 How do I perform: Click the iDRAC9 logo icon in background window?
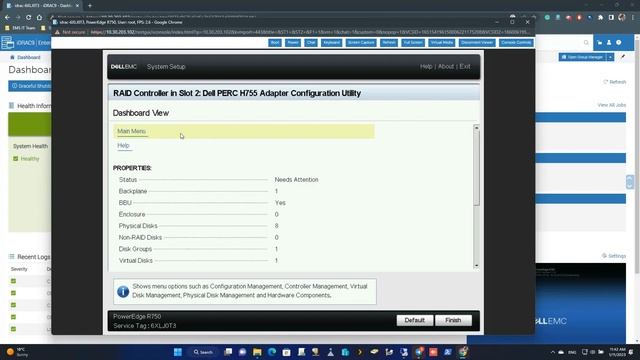7,42
